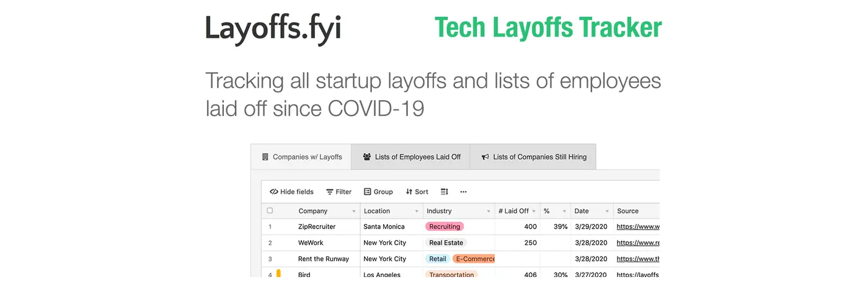
Task: Open the Location column dropdown arrow
Action: pyautogui.click(x=417, y=212)
